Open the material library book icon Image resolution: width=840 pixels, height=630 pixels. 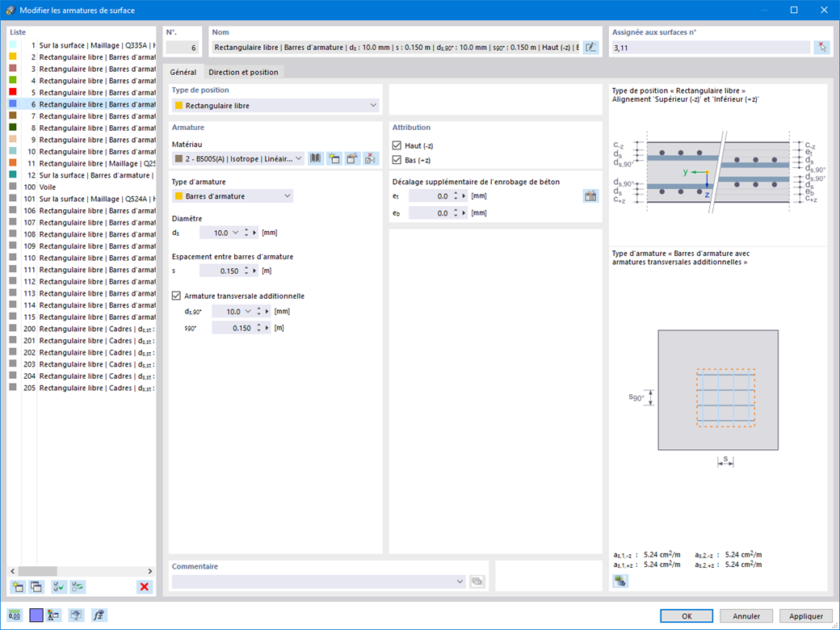click(x=316, y=158)
